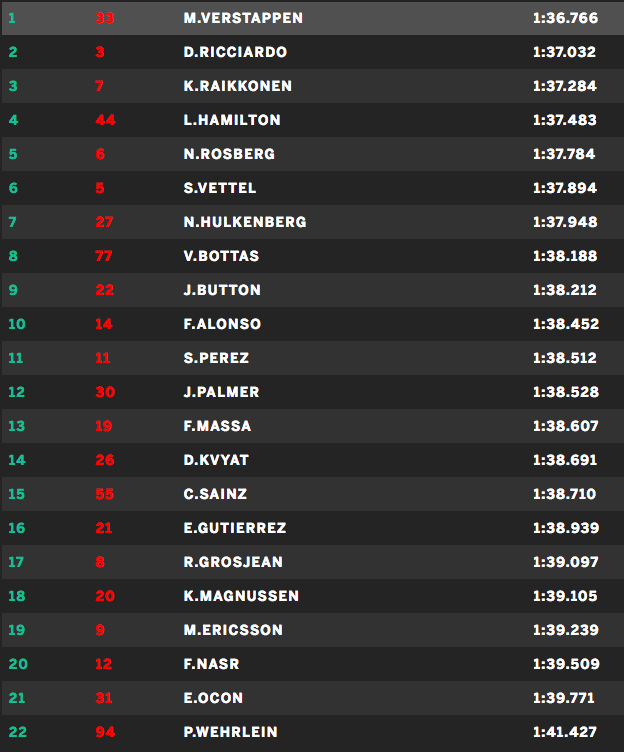Click car number 26 for Kvyat
Viewport: 624px width, 752px height.
104,460
